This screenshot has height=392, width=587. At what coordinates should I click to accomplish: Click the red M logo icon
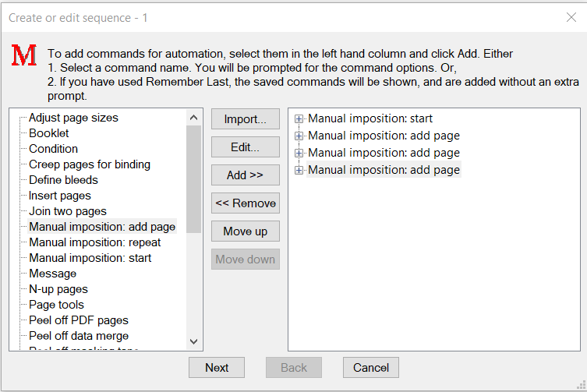point(24,56)
